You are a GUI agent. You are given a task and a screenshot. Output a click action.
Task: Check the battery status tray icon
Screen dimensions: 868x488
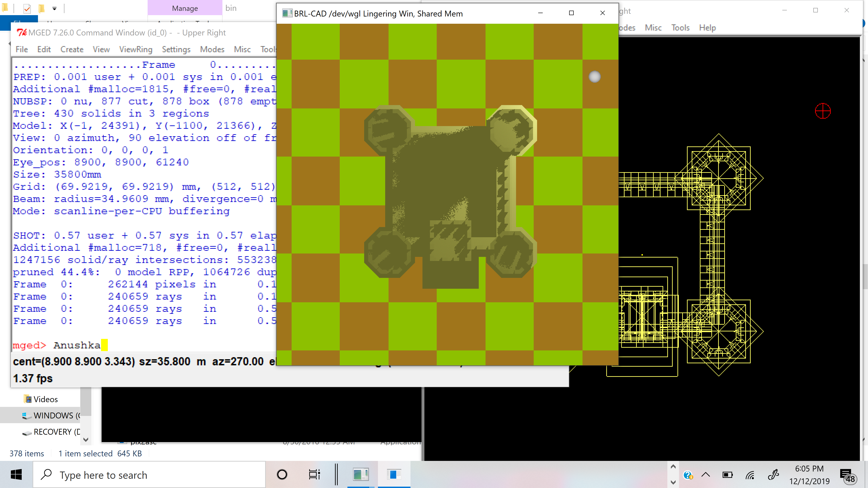click(x=727, y=475)
